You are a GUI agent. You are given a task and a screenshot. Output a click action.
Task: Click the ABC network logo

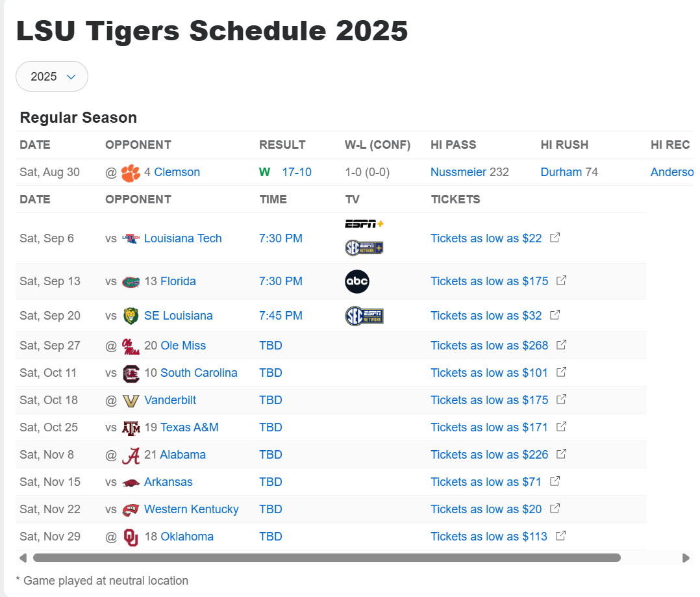click(x=357, y=281)
